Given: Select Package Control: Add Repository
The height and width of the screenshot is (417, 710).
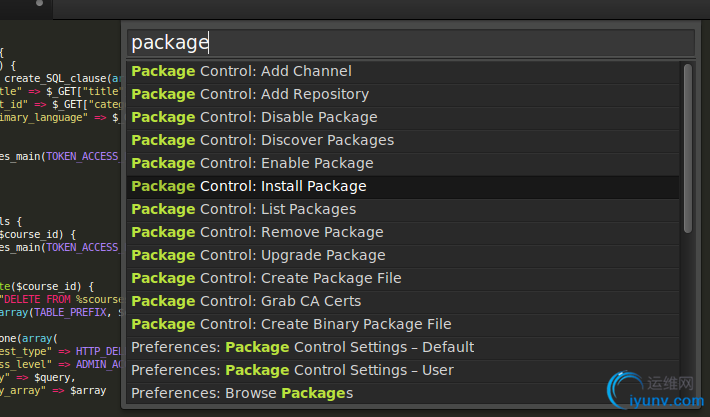Looking at the screenshot, I should [403, 95].
